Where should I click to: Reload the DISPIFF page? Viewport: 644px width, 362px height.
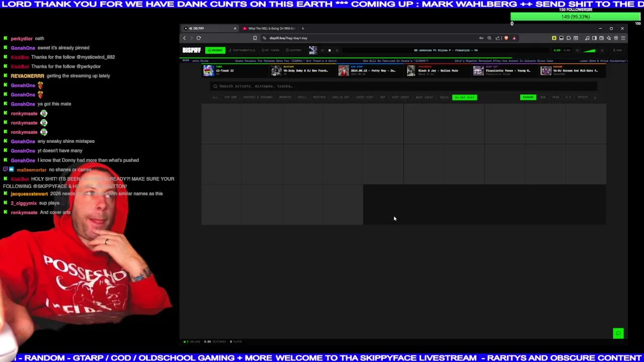coord(199,38)
